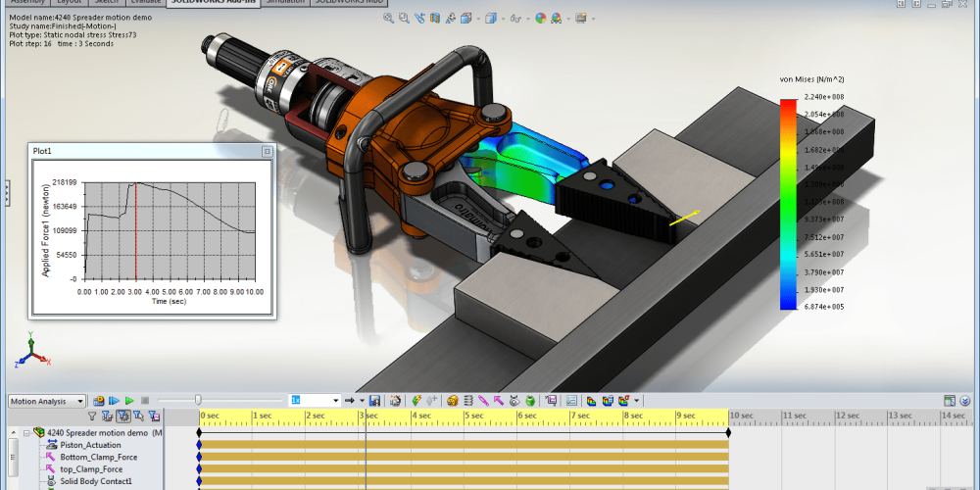Switch to the Simulation tab
Image resolution: width=980 pixels, height=490 pixels.
click(x=283, y=3)
